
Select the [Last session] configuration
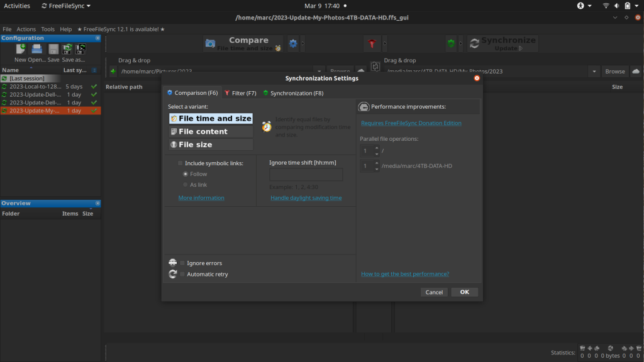[50, 79]
